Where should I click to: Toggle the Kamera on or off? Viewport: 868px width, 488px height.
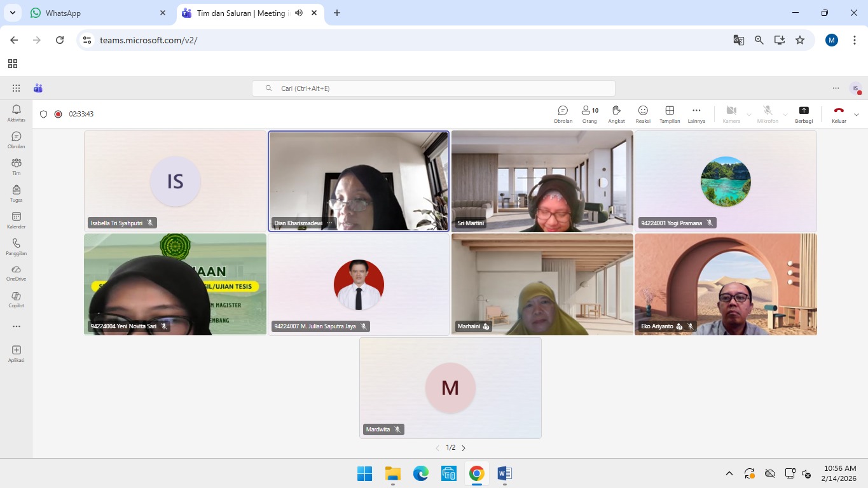[x=731, y=114]
